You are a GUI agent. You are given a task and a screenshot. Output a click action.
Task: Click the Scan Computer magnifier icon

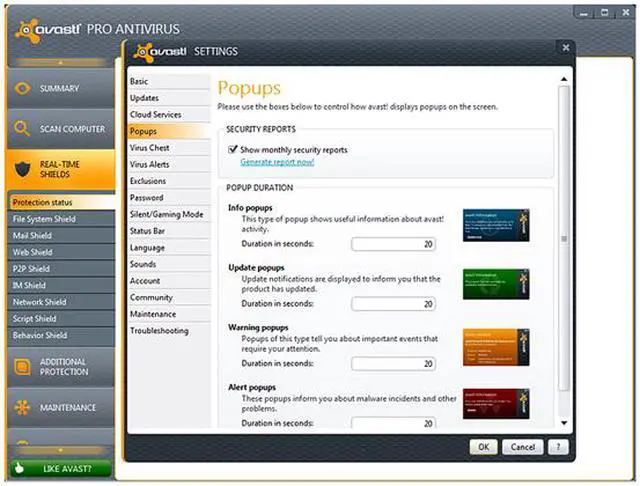coord(22,129)
